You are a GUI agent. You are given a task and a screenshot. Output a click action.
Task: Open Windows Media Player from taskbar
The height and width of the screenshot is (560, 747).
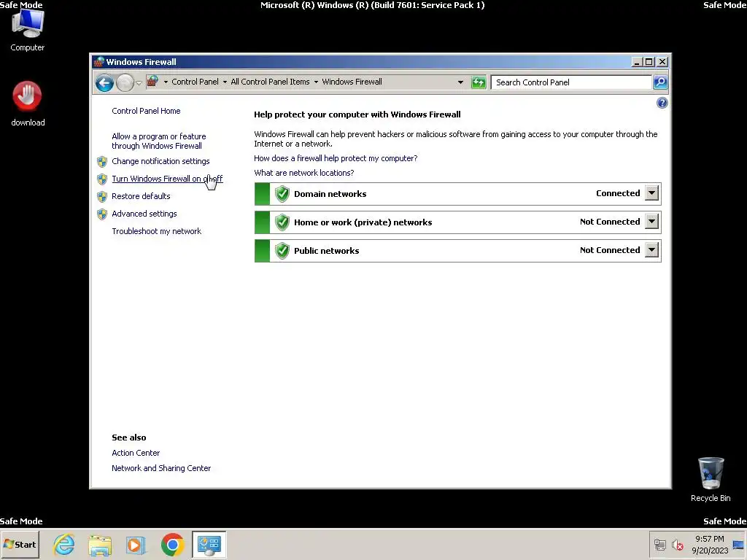(x=136, y=545)
